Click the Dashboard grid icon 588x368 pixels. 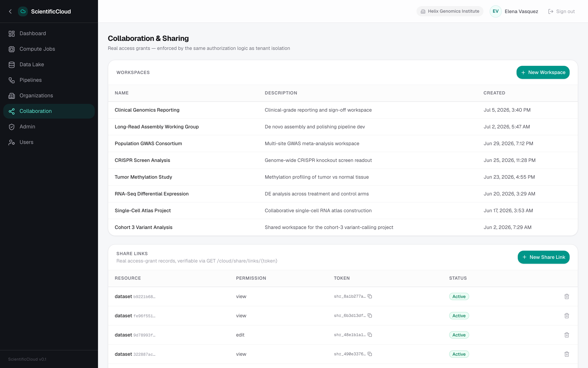click(12, 34)
